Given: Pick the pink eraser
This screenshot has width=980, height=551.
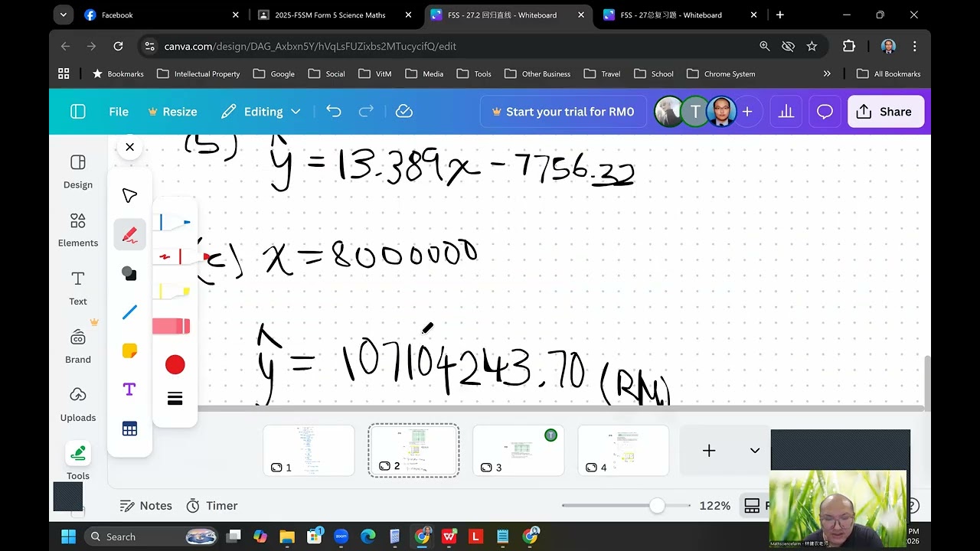Looking at the screenshot, I should [x=171, y=327].
